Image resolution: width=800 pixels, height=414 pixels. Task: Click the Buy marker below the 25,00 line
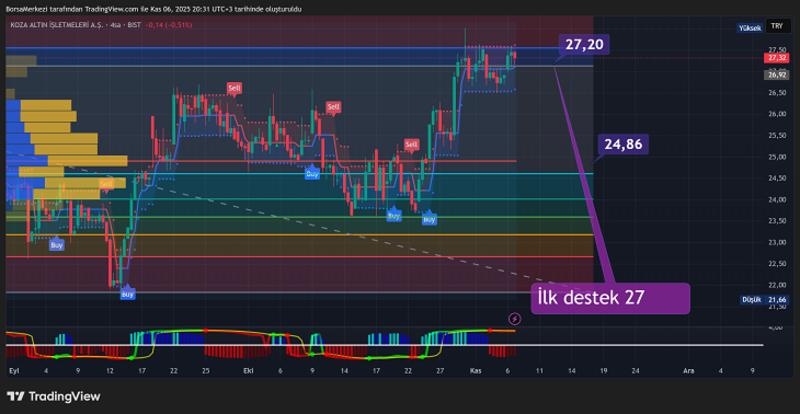pyautogui.click(x=312, y=174)
